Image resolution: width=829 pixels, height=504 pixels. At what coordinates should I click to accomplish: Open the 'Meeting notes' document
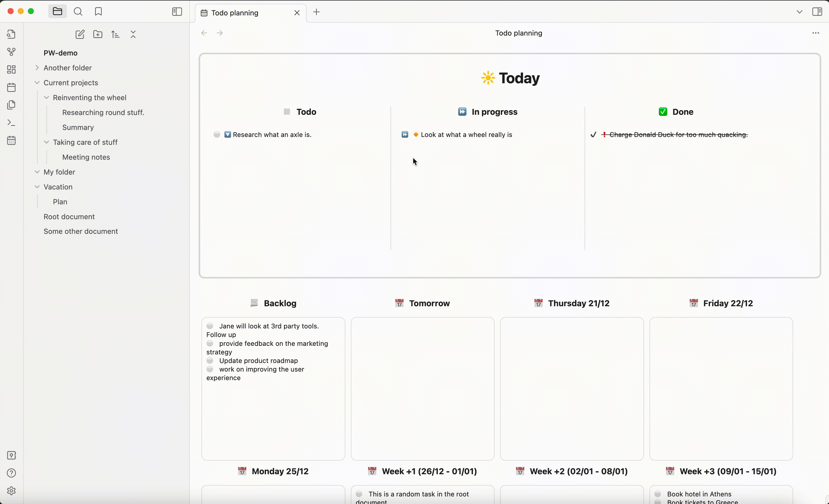click(x=86, y=157)
